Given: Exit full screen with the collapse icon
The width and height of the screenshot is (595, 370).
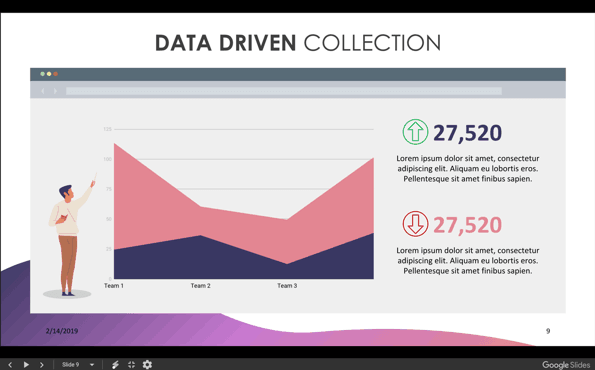Looking at the screenshot, I should point(131,365).
